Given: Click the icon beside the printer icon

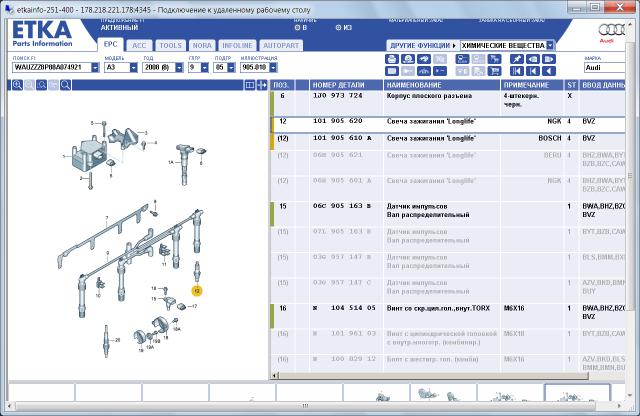Looking at the screenshot, I should point(408,59).
